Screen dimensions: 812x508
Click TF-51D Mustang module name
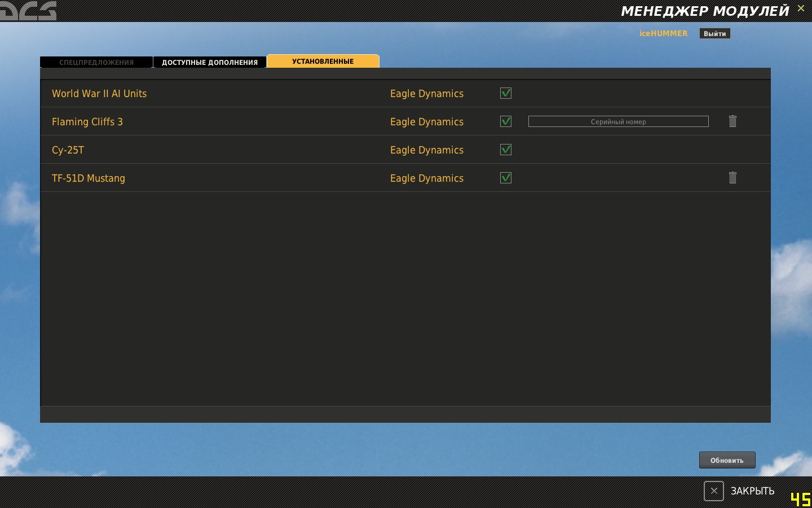[x=89, y=178]
